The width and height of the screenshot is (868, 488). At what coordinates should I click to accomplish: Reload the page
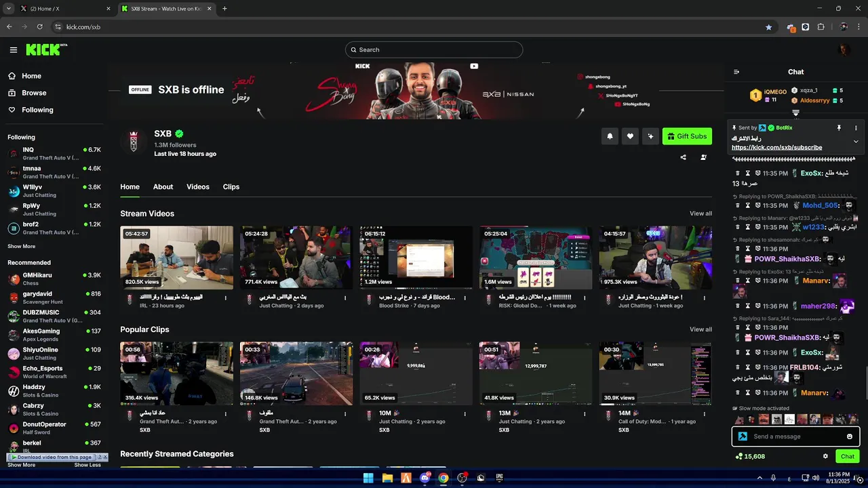point(40,27)
